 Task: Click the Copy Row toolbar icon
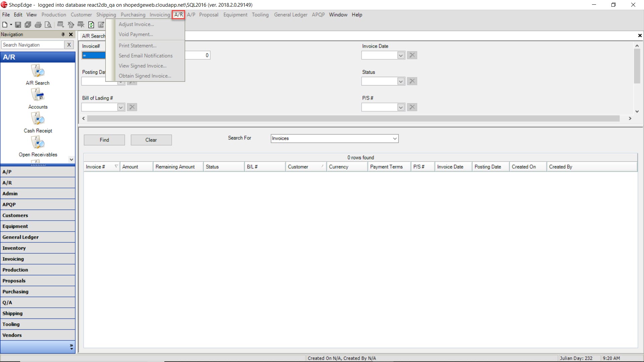pos(71,24)
